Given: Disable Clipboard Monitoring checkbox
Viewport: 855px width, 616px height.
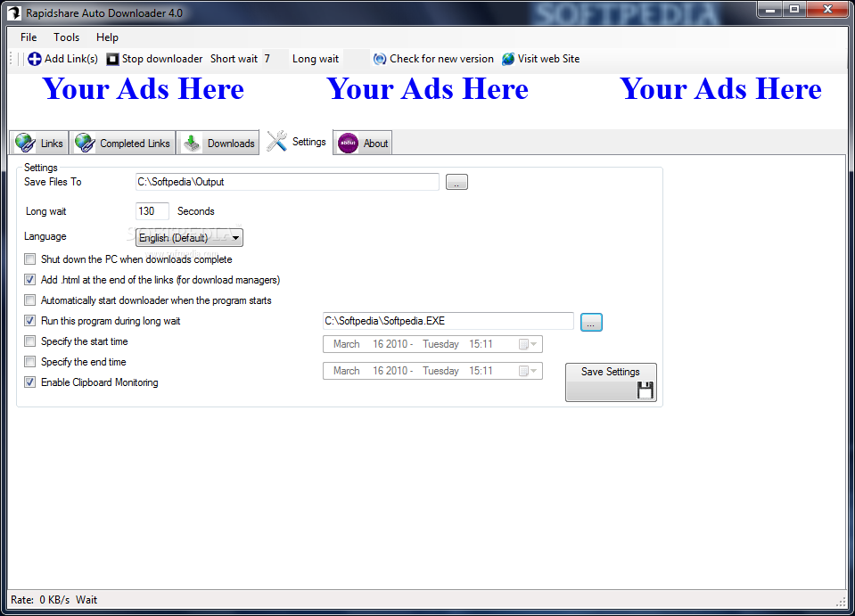Looking at the screenshot, I should pyautogui.click(x=30, y=382).
